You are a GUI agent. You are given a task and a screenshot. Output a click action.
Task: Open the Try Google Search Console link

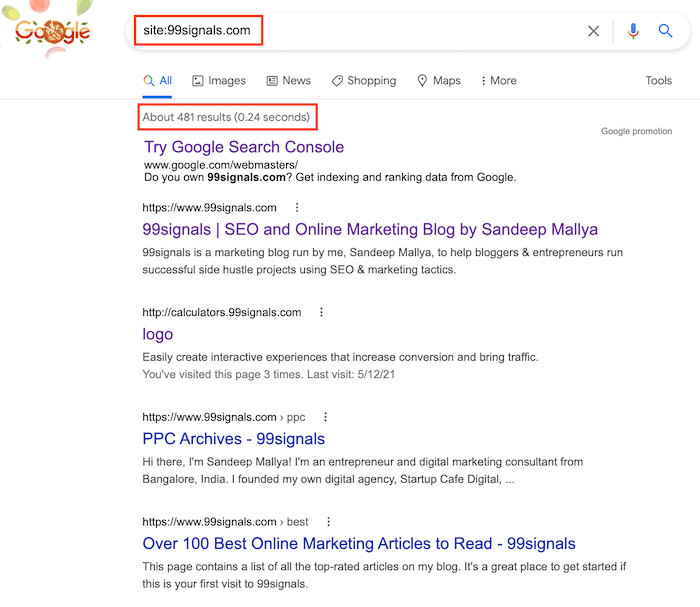243,147
